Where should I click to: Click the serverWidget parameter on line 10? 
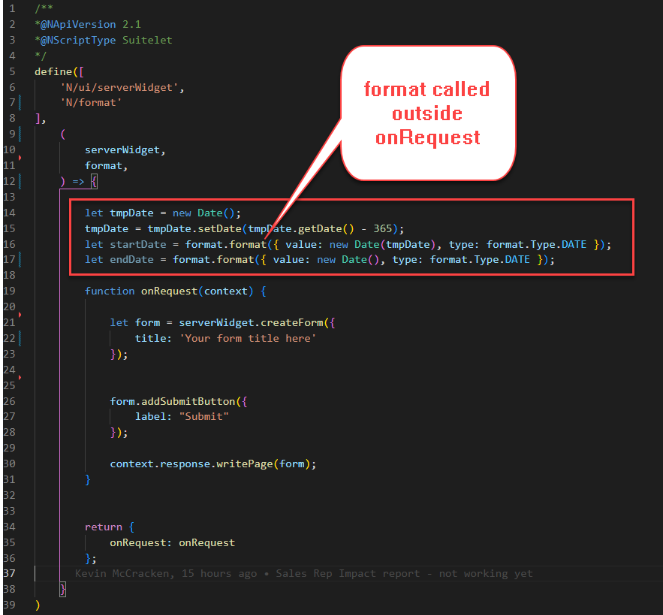(125, 149)
